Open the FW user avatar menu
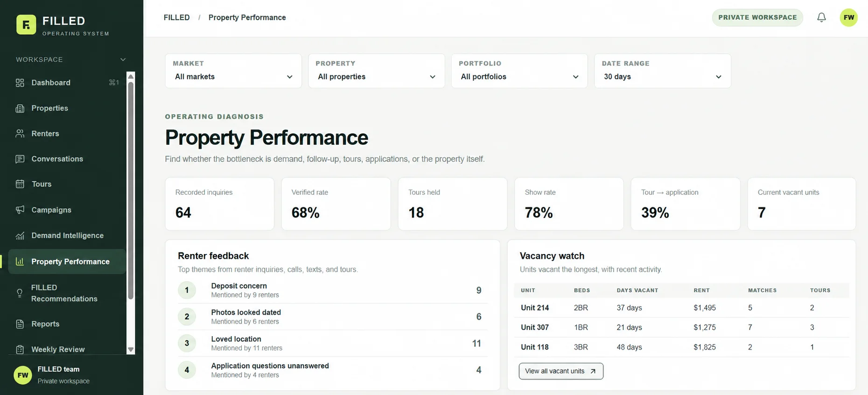The width and height of the screenshot is (868, 395). click(x=848, y=18)
